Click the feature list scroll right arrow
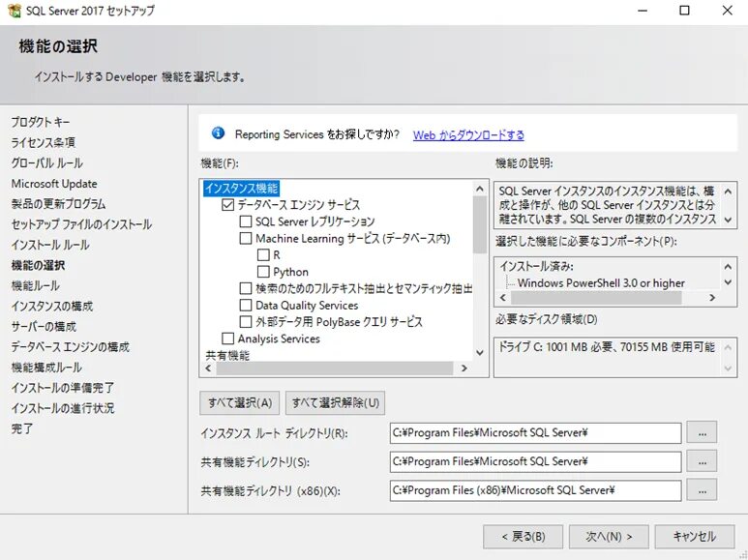 pos(464,368)
